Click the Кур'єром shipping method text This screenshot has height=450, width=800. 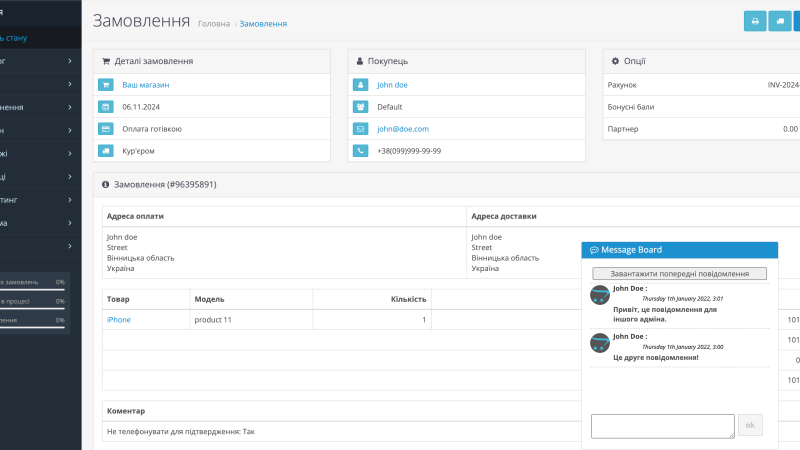click(138, 151)
